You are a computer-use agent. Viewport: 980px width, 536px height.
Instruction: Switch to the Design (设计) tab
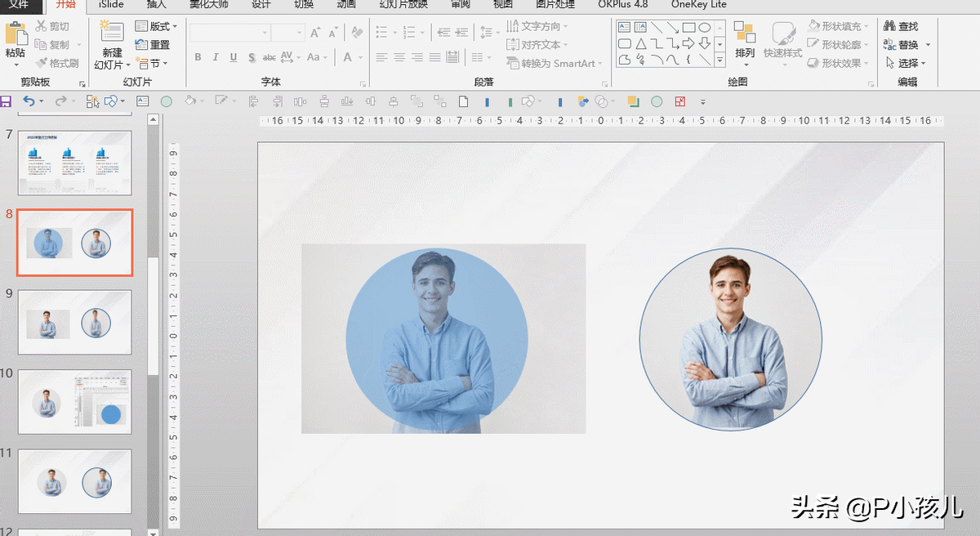point(261,4)
